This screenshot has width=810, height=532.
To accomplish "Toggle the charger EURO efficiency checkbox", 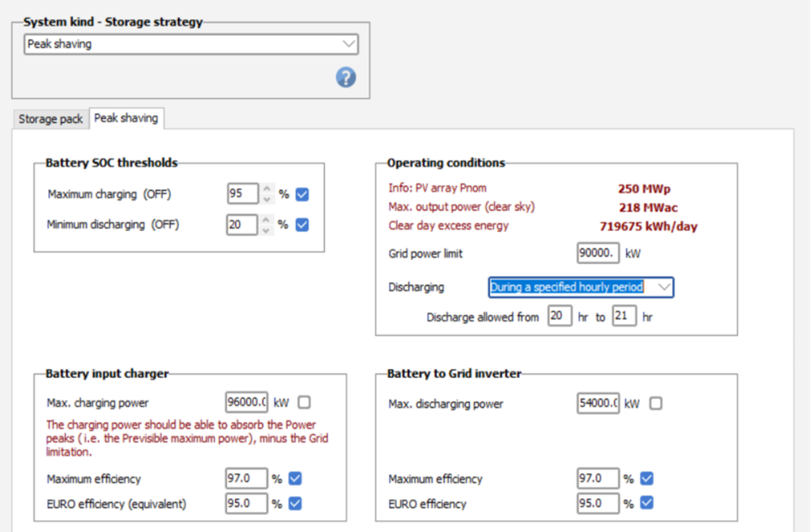I will coord(296,504).
